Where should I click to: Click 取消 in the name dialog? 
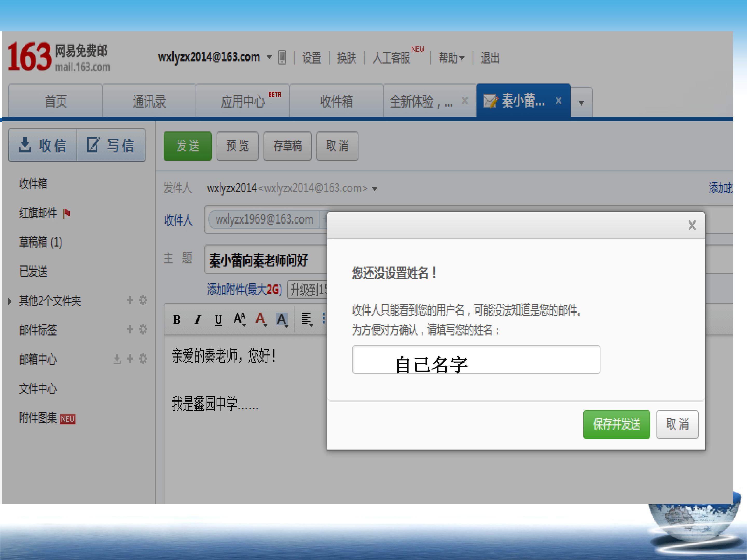point(677,424)
